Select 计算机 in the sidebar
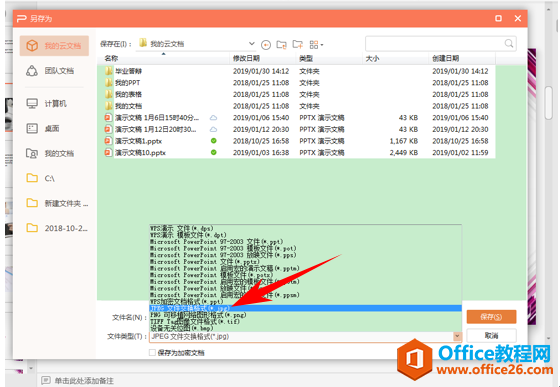 coord(54,104)
